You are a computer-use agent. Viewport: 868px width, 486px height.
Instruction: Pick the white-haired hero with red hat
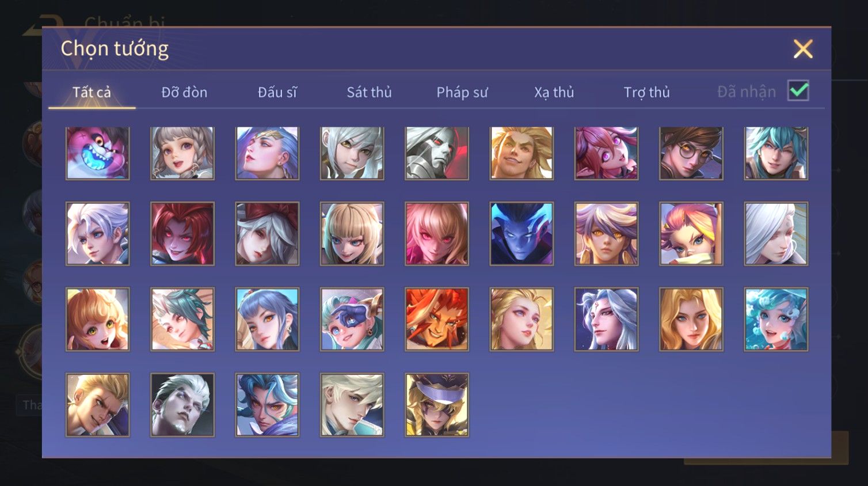(x=267, y=234)
